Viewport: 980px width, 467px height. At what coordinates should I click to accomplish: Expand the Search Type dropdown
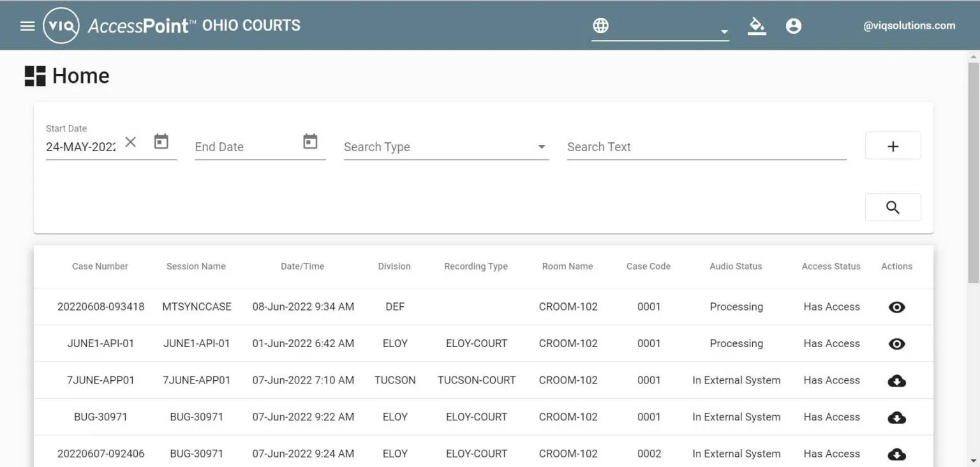[x=542, y=147]
